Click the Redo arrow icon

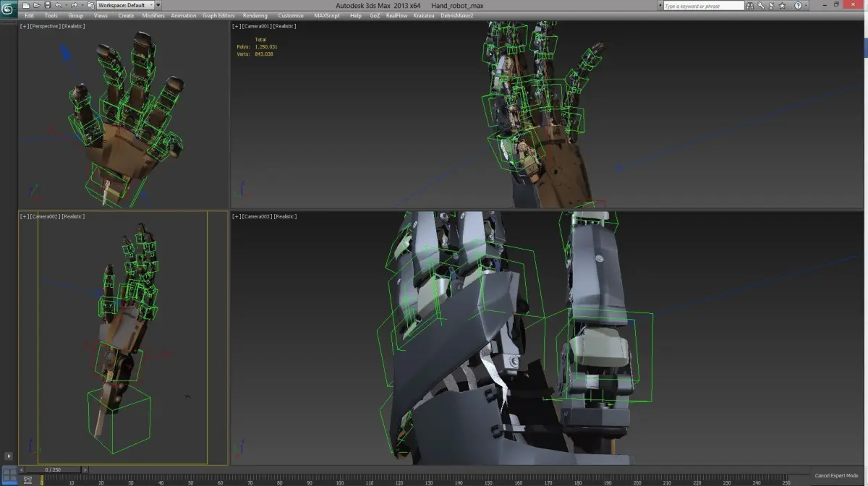click(x=74, y=5)
